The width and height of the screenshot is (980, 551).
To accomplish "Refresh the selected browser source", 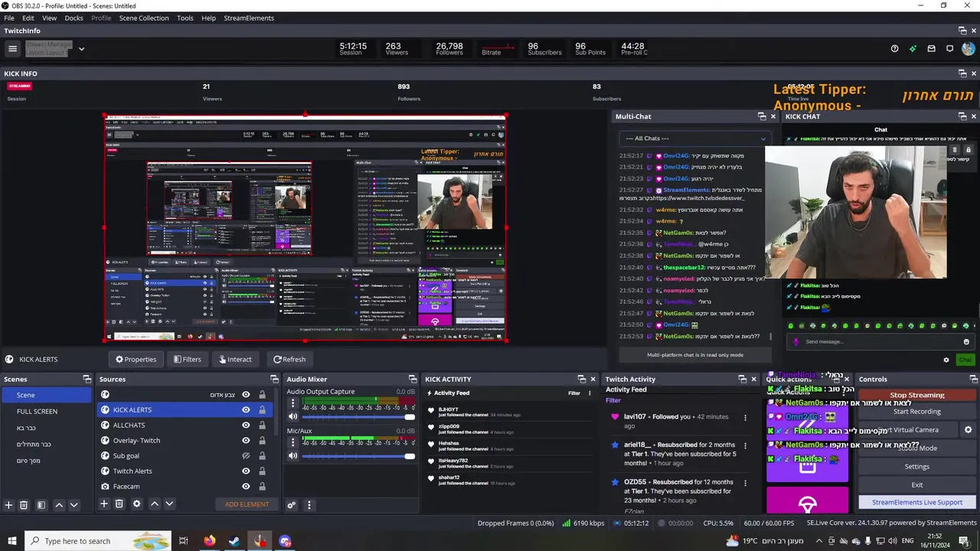I will point(289,359).
